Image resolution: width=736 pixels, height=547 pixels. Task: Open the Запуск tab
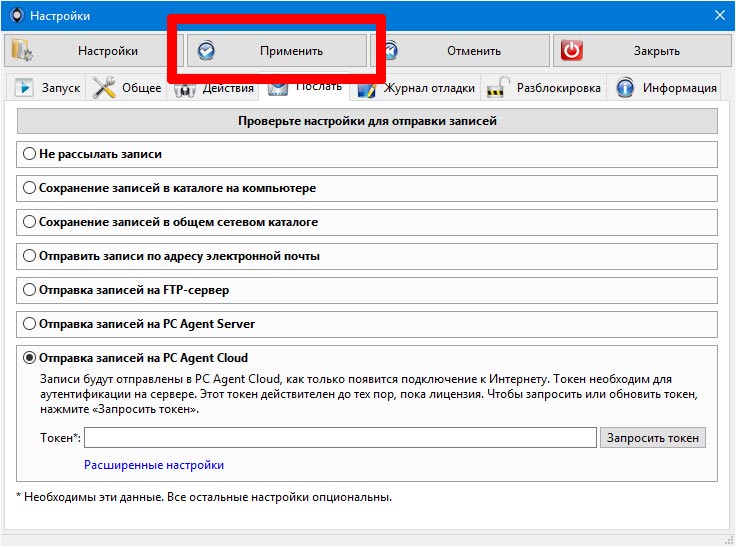48,88
